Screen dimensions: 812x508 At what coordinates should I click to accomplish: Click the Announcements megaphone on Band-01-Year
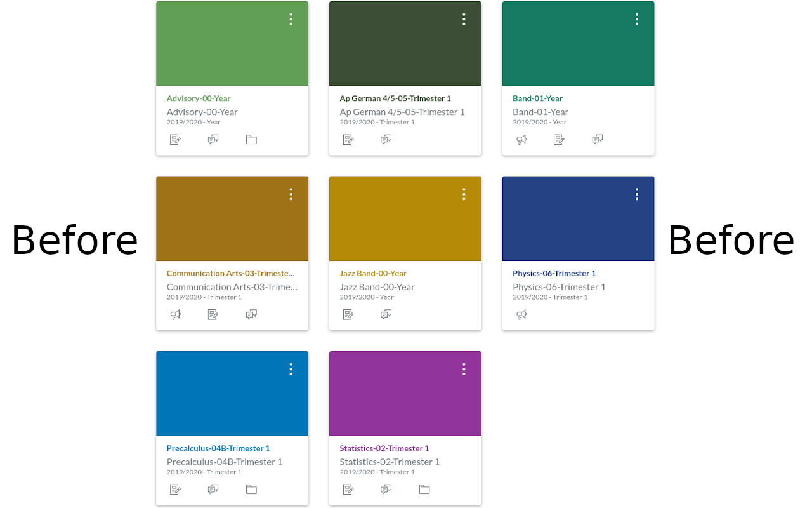(521, 139)
